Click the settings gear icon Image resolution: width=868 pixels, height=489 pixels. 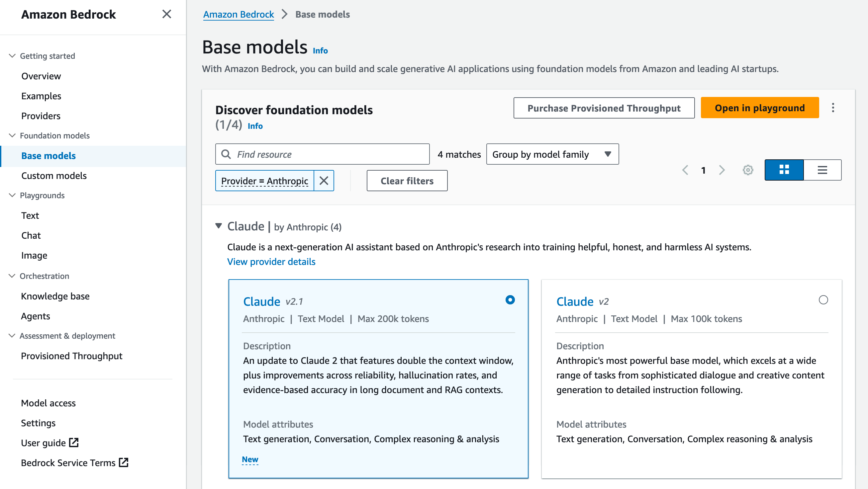pyautogui.click(x=748, y=170)
